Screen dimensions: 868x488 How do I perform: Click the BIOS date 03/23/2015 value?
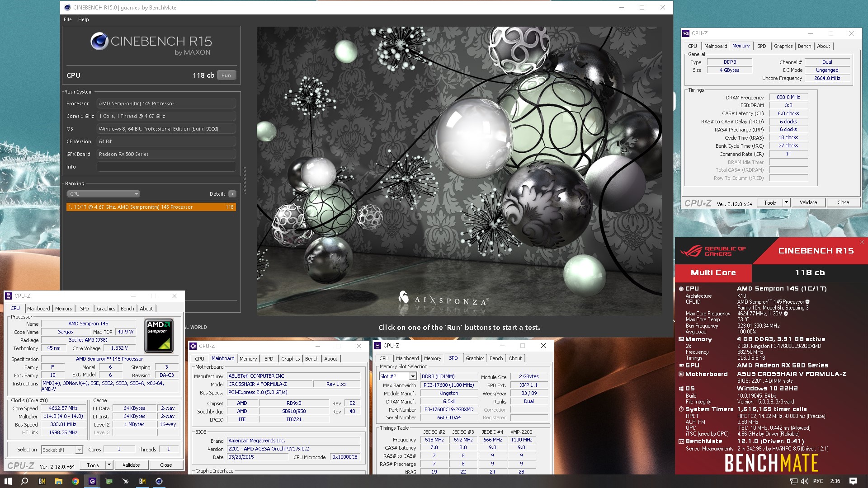pos(258,457)
